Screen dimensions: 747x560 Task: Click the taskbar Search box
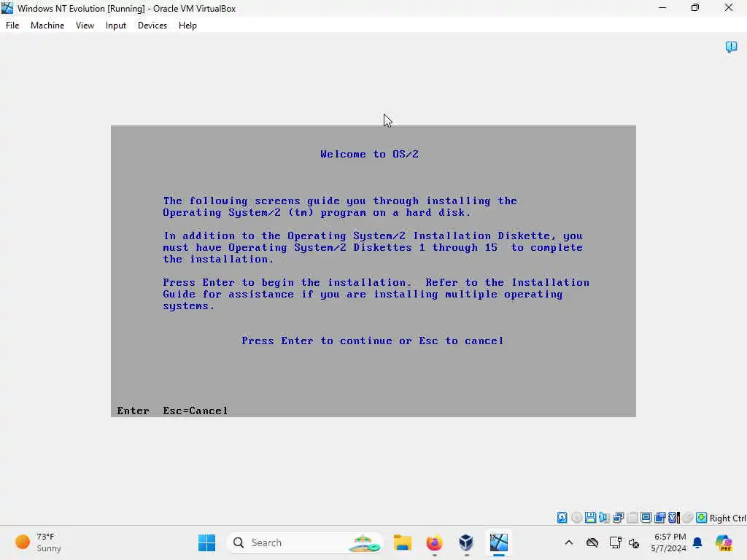304,542
